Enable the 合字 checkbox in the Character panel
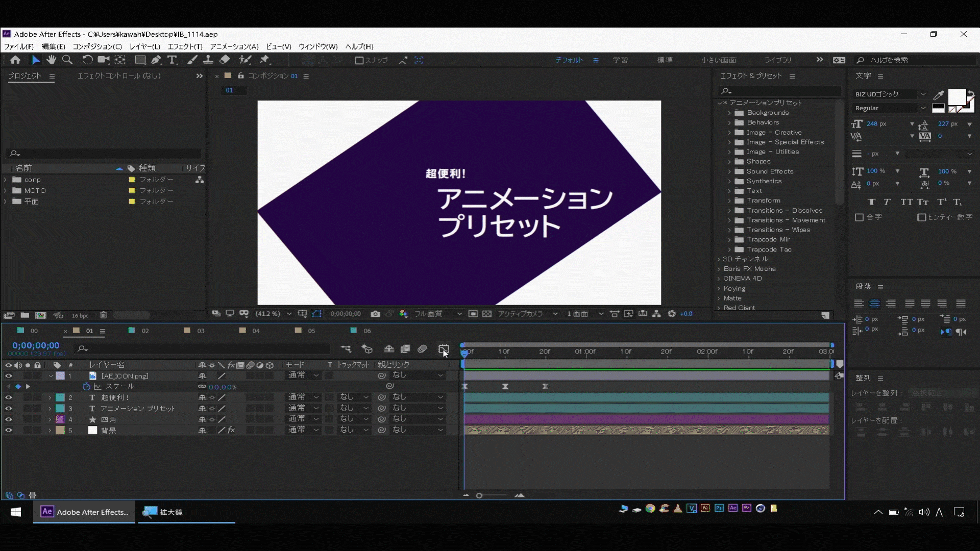 coord(860,217)
